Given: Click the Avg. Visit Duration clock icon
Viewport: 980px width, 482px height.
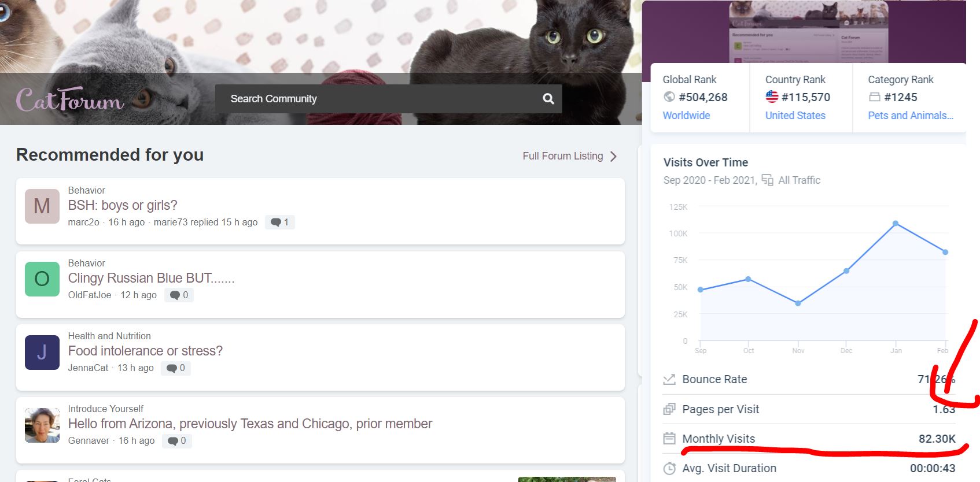Looking at the screenshot, I should pyautogui.click(x=669, y=468).
